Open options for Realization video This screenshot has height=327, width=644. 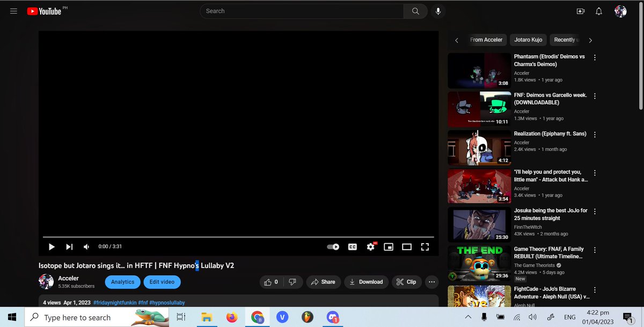click(595, 135)
